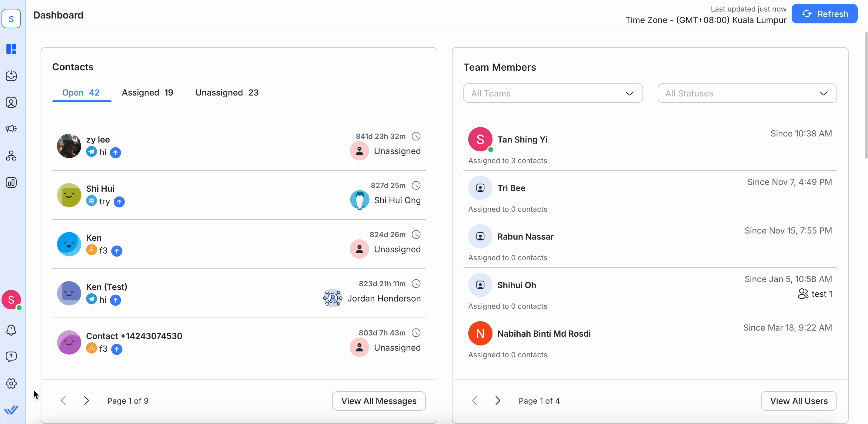The width and height of the screenshot is (868, 424).
Task: Open Reports from the sidebar
Action: (x=11, y=182)
